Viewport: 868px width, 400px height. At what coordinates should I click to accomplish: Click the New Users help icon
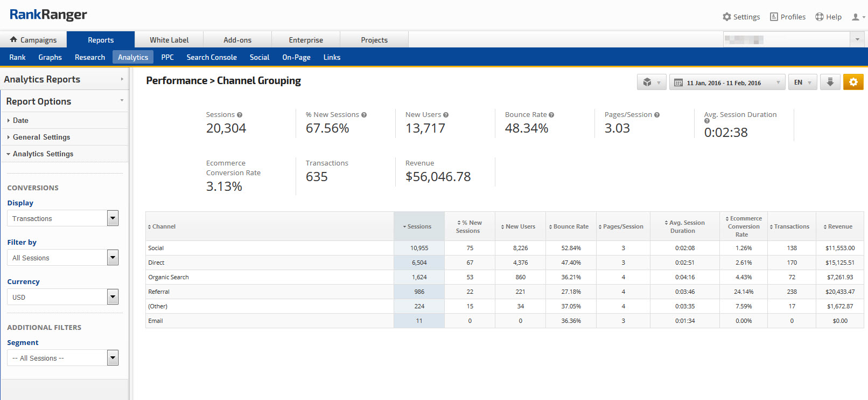click(x=446, y=115)
